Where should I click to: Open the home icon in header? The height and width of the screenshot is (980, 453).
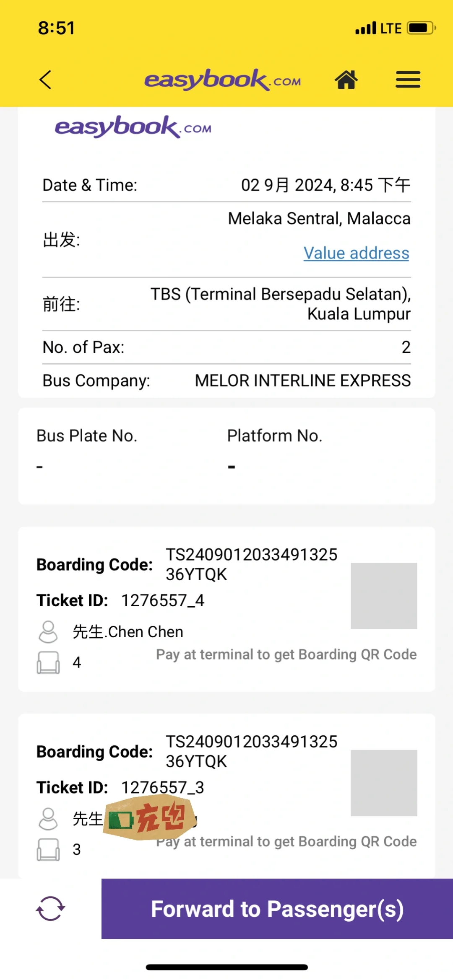pyautogui.click(x=346, y=80)
